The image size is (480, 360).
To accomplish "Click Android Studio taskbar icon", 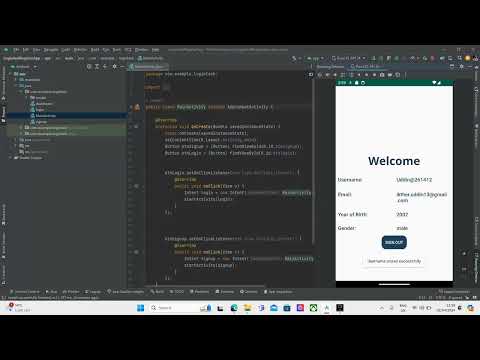I will click(327, 308).
